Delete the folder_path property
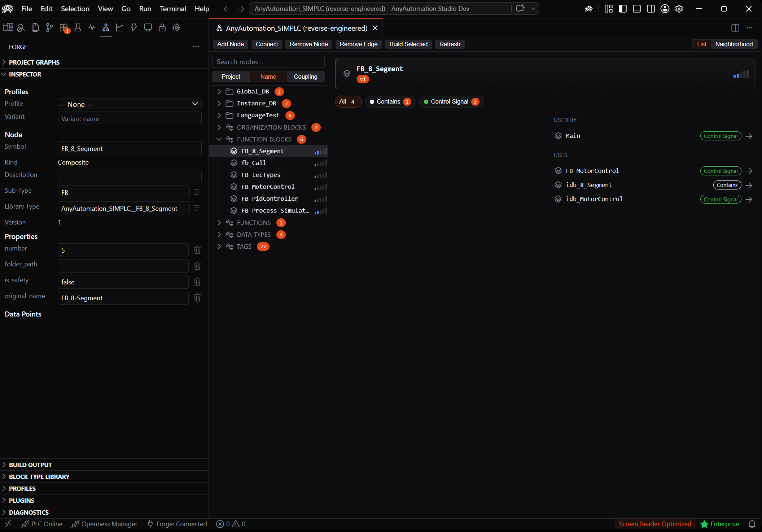Screen dimensions: 762x532 (197, 266)
